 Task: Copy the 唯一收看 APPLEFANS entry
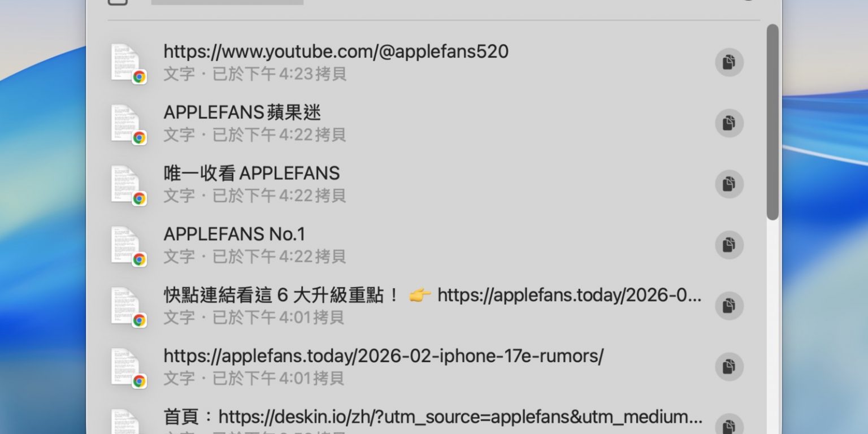point(729,184)
